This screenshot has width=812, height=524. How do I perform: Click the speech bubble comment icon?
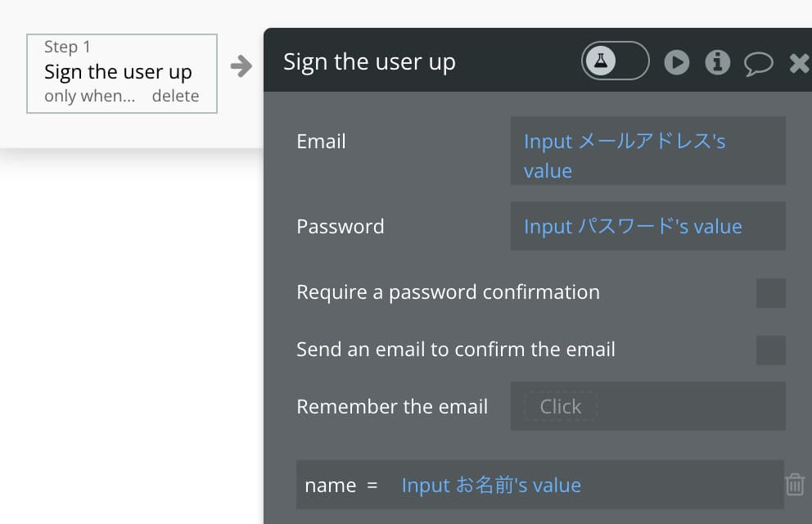[x=759, y=64]
